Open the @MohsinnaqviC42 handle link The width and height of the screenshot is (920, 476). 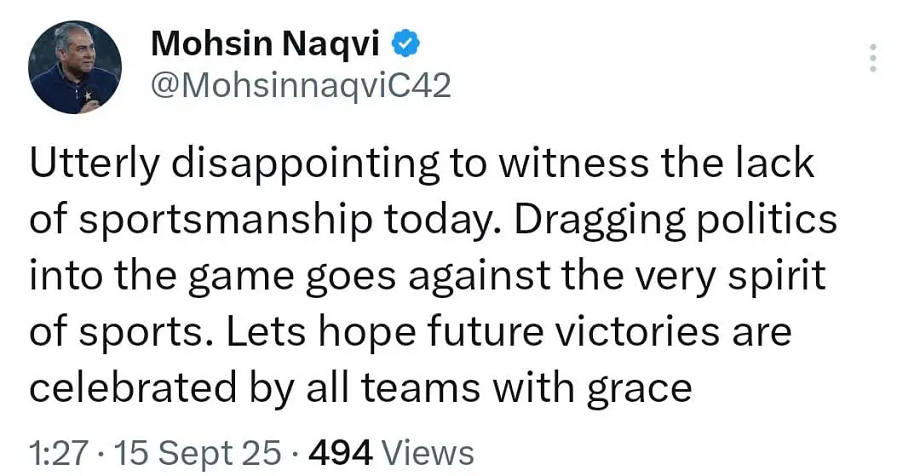click(300, 86)
